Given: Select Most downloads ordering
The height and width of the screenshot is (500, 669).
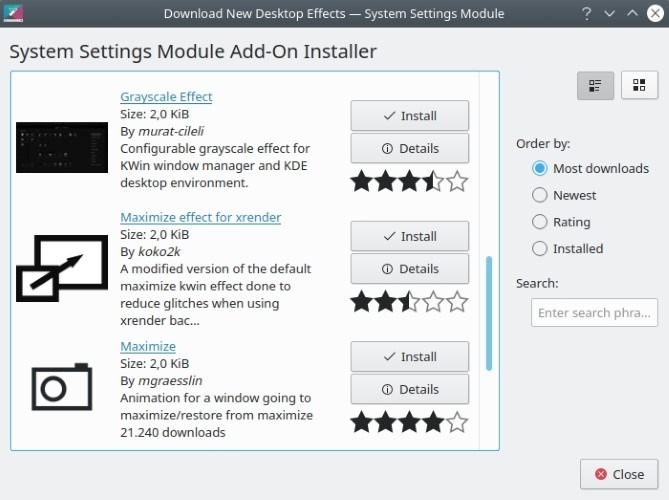Looking at the screenshot, I should (590, 169).
